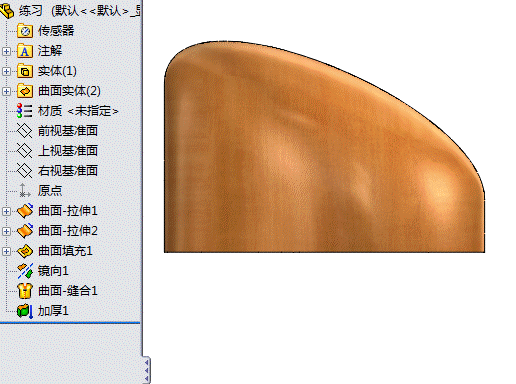Click the 曲面-拉伸2 surface extrude icon
This screenshot has width=516, height=384.
point(25,231)
